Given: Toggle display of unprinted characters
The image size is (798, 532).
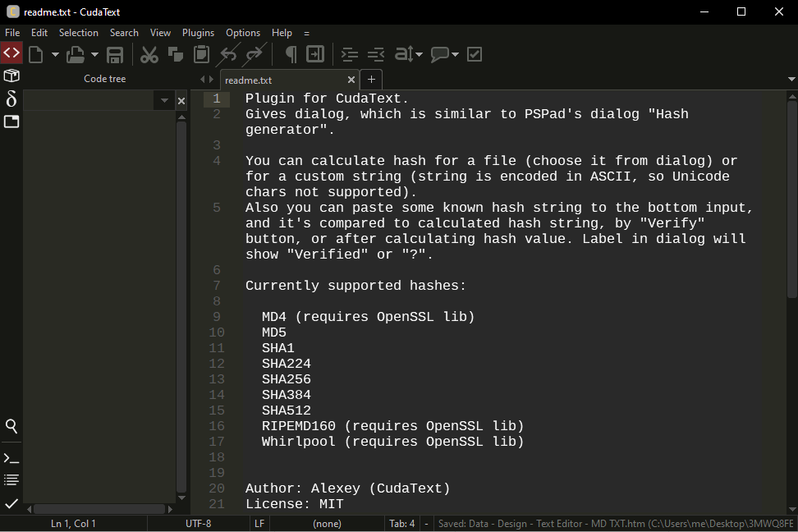Looking at the screenshot, I should [x=291, y=53].
